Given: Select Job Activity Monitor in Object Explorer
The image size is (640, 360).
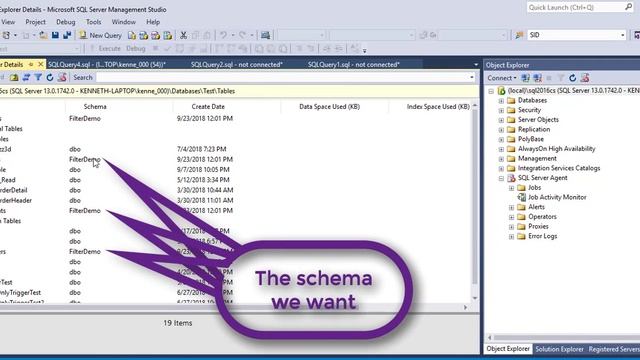Looking at the screenshot, I should click(x=557, y=197).
